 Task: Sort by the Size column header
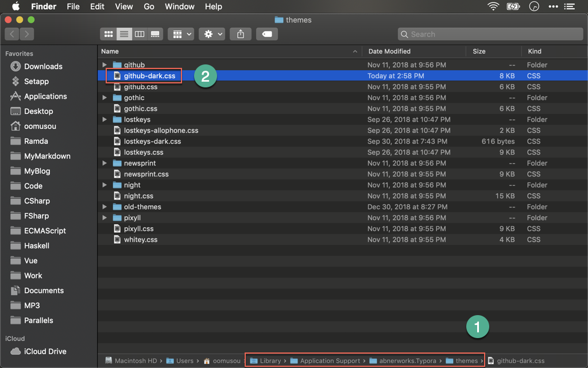pyautogui.click(x=493, y=51)
